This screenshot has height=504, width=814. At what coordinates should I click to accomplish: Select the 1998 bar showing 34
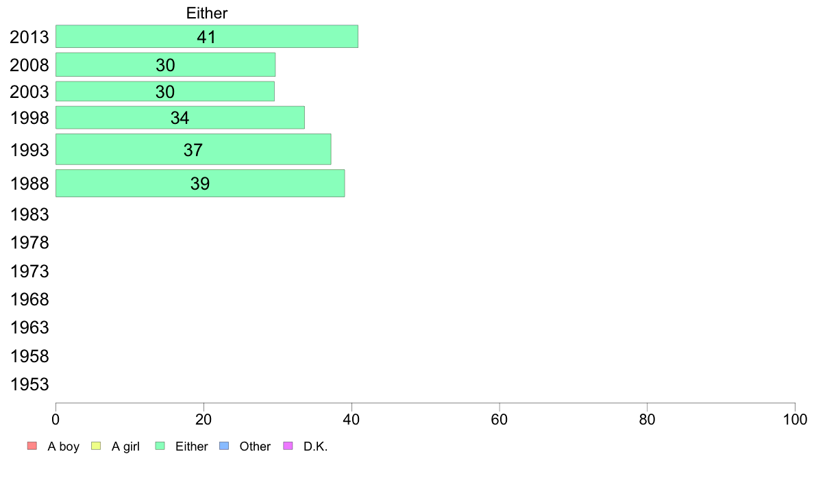(x=180, y=117)
